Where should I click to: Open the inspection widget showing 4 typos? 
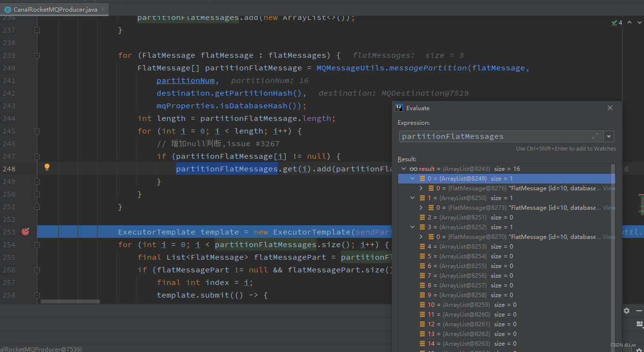tap(617, 22)
